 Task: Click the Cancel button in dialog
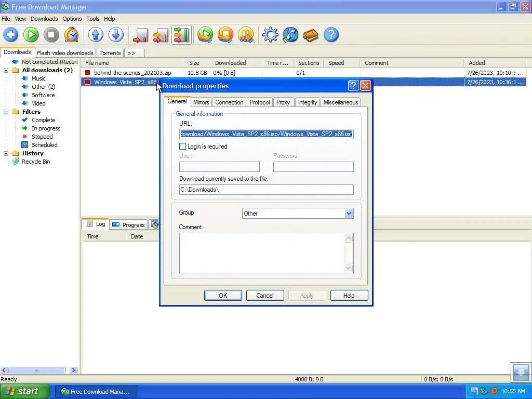tap(265, 296)
